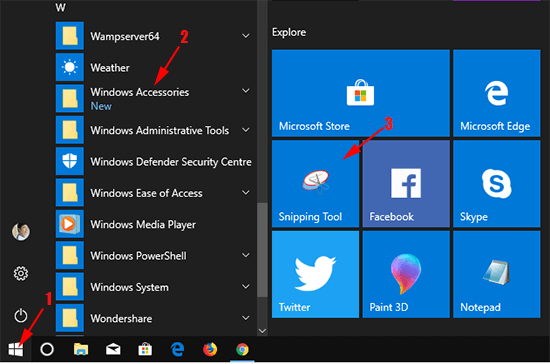Click the Windows Accessories folder icon
The height and width of the screenshot is (364, 550).
(x=70, y=99)
